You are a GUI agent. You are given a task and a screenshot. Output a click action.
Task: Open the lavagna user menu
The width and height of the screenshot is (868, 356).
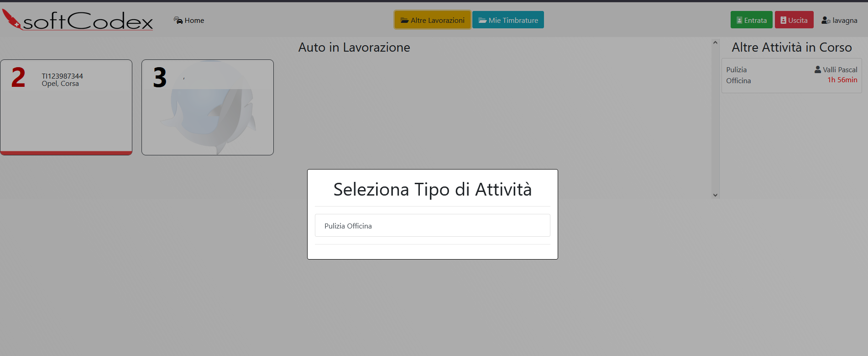844,20
